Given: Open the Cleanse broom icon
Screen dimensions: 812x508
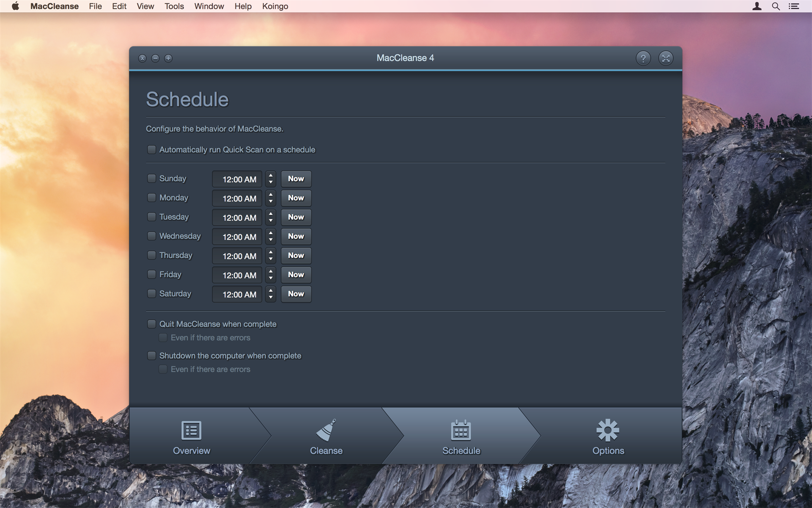Looking at the screenshot, I should pyautogui.click(x=326, y=430).
